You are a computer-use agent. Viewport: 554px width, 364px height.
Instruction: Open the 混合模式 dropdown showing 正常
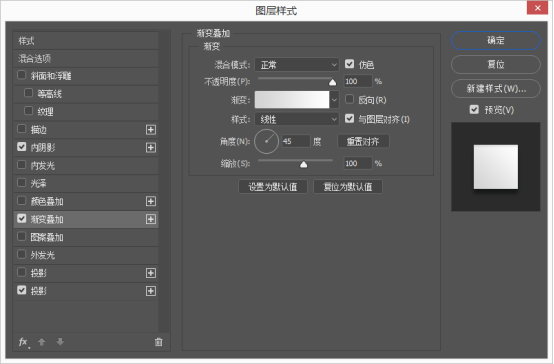click(297, 65)
